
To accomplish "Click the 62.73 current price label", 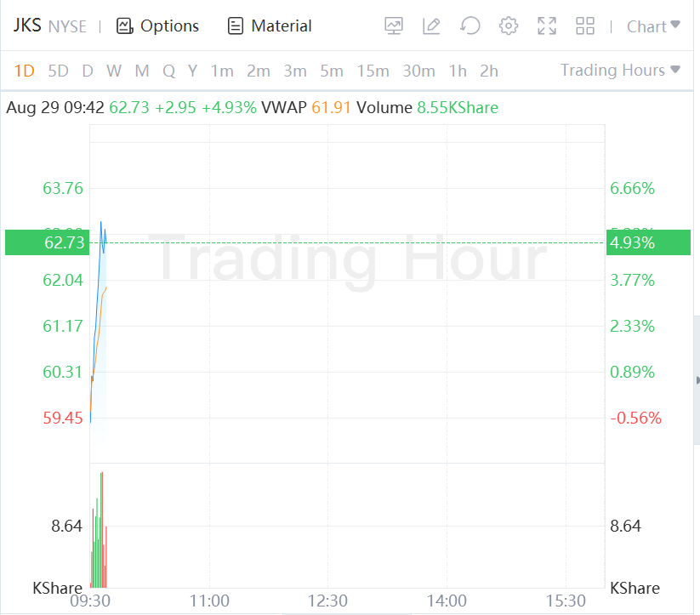I will (x=65, y=242).
